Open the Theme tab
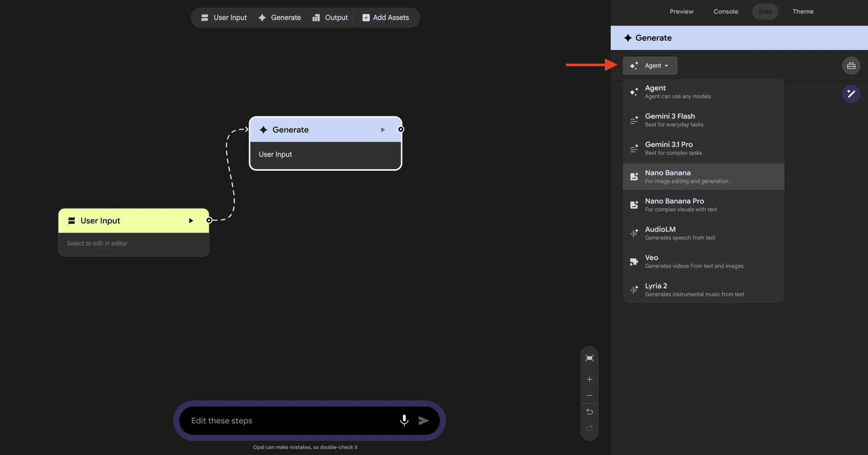The image size is (868, 455). pos(803,12)
